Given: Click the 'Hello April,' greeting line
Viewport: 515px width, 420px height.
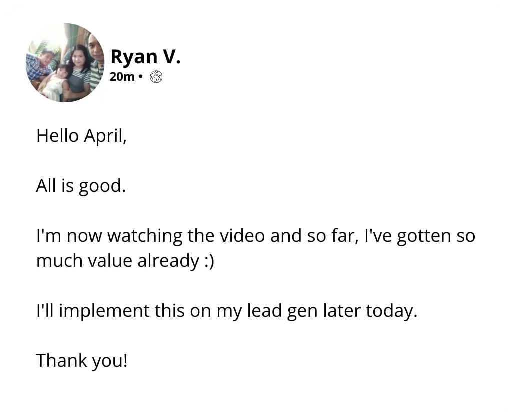Looking at the screenshot, I should pyautogui.click(x=81, y=136).
